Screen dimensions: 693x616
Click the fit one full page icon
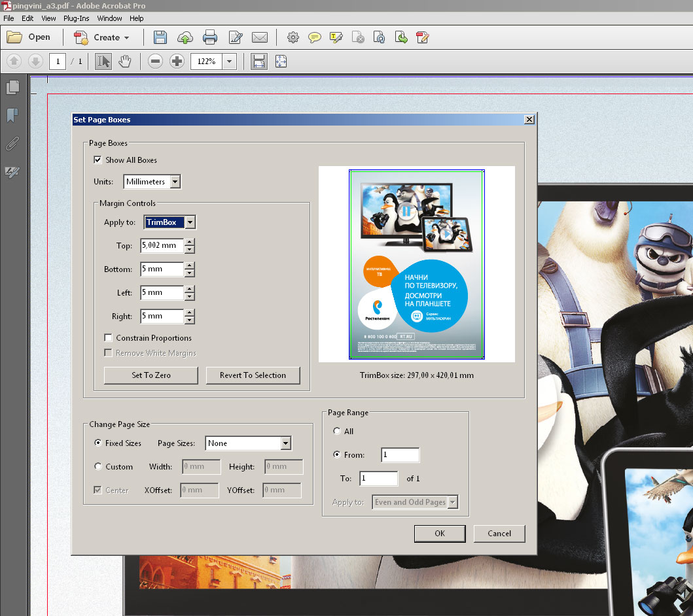[x=281, y=61]
